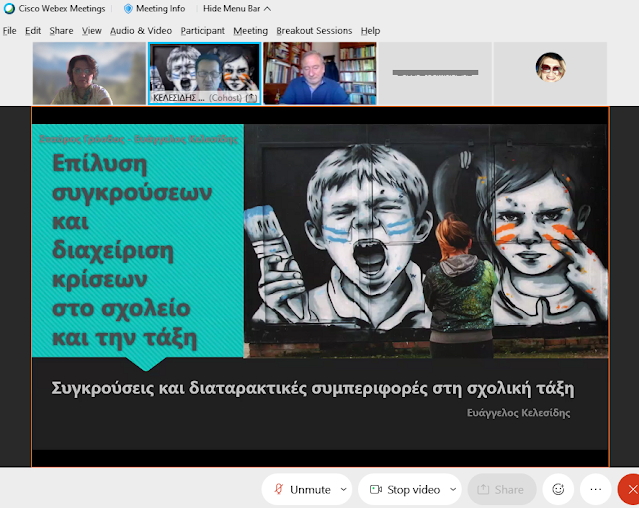Select the man with bookshelf video thumbnail

(319, 73)
